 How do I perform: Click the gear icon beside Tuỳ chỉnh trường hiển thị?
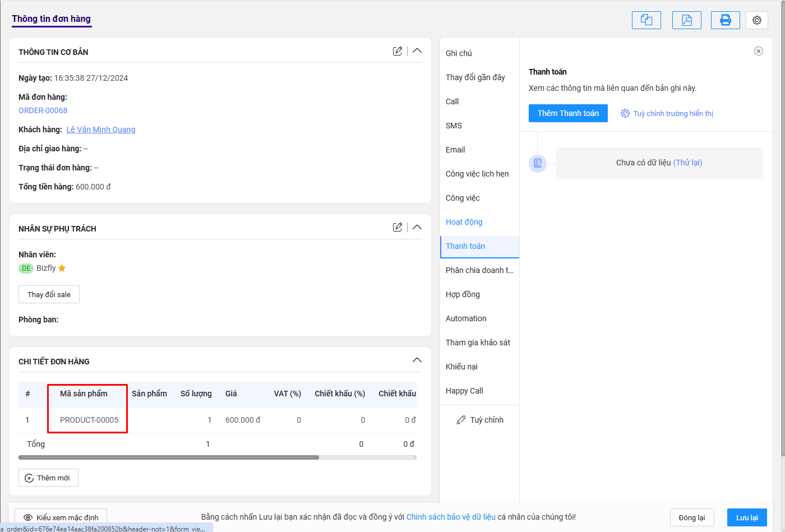coord(625,113)
